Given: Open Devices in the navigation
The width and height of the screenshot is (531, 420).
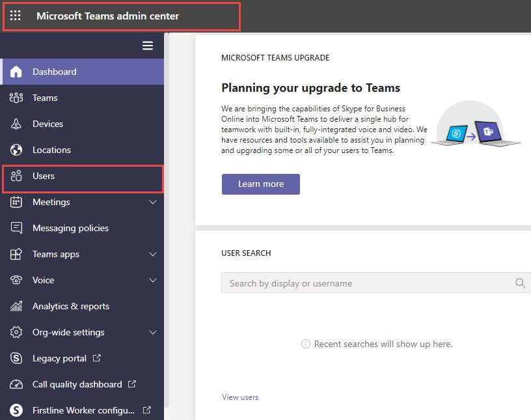Looking at the screenshot, I should 82,124.
